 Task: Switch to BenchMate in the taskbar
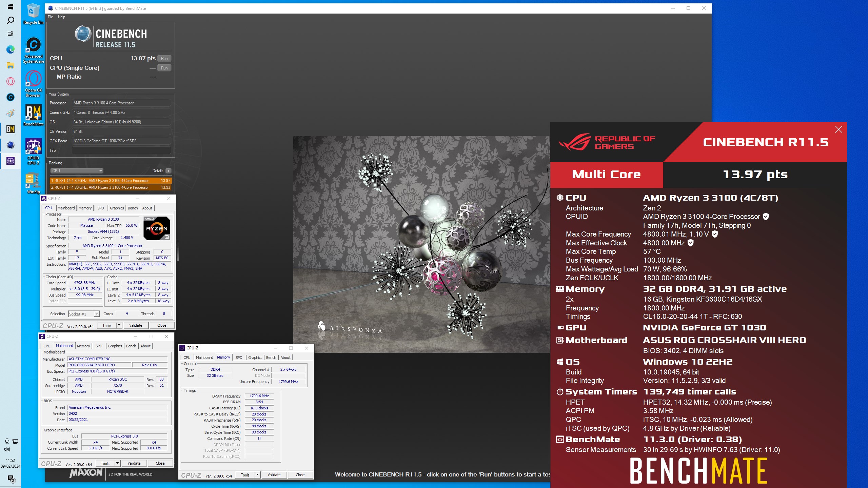[11, 129]
